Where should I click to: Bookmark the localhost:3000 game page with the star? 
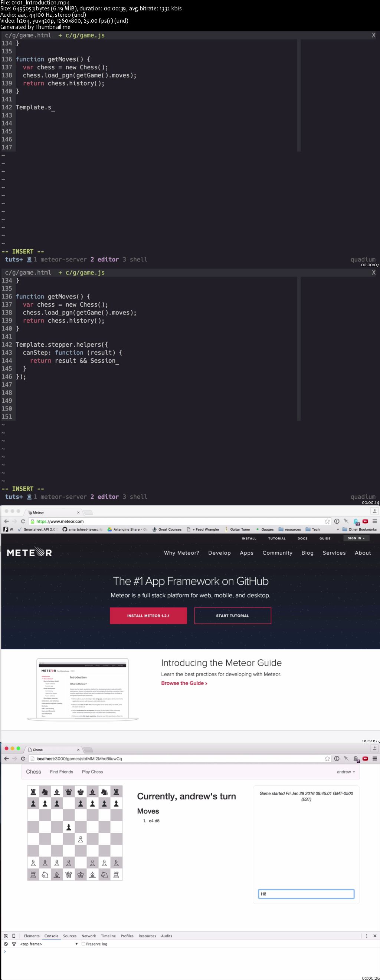[x=327, y=759]
